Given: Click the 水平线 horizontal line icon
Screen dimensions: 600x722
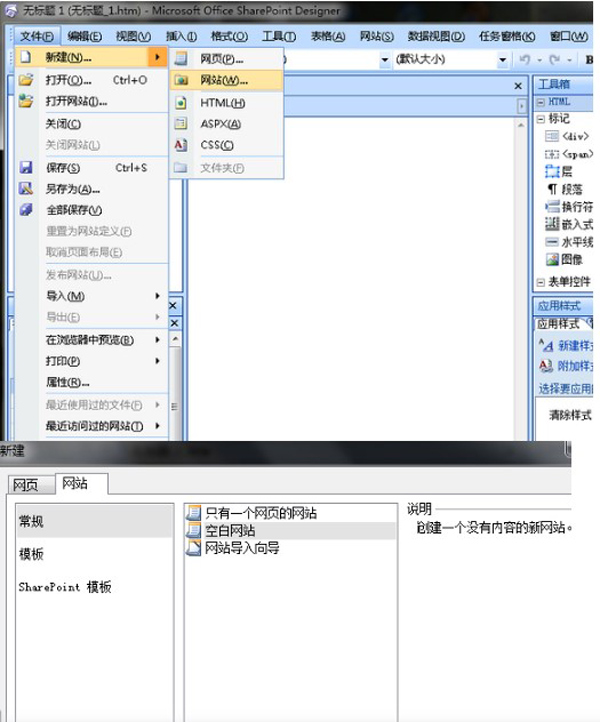Looking at the screenshot, I should 551,241.
